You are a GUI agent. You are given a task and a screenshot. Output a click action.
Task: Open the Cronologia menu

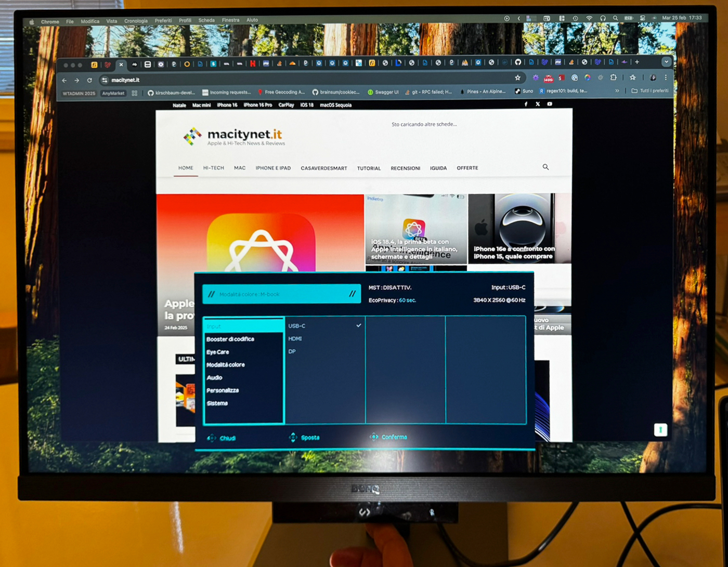[x=136, y=21]
